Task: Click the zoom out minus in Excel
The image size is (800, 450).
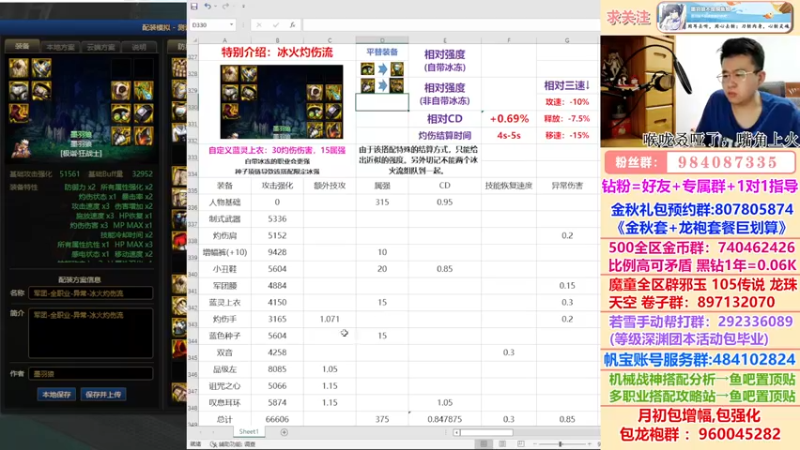Action: pyautogui.click(x=534, y=444)
